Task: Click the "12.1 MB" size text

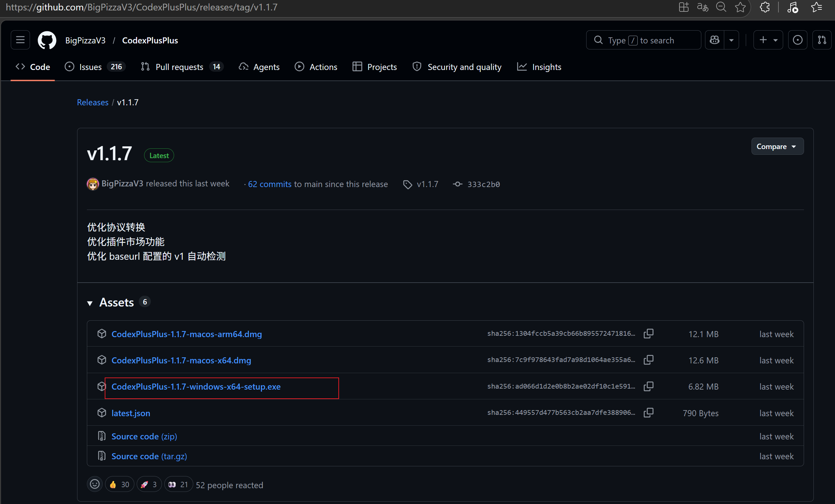Action: (703, 334)
